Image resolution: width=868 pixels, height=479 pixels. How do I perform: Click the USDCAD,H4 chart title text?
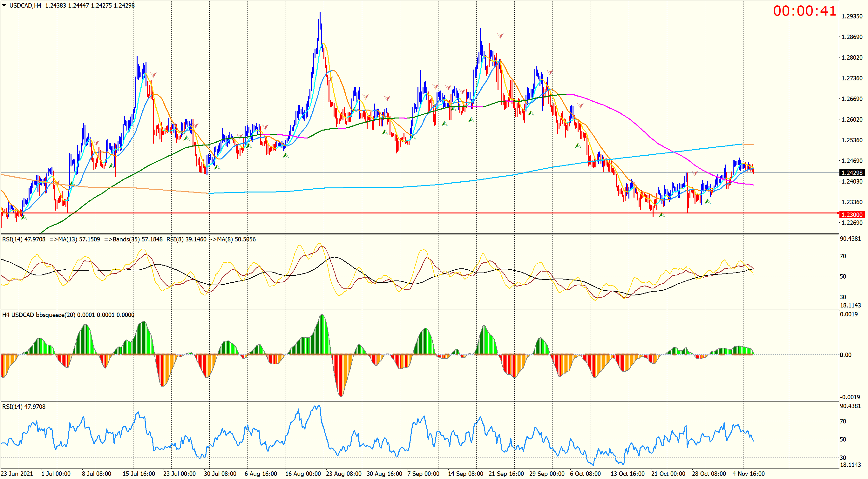pyautogui.click(x=25, y=5)
